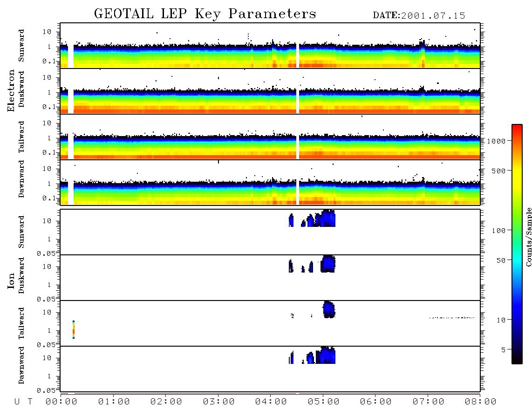The width and height of the screenshot is (532, 410).
Task: Select the Electron Tailward axis label
Action: (21, 137)
